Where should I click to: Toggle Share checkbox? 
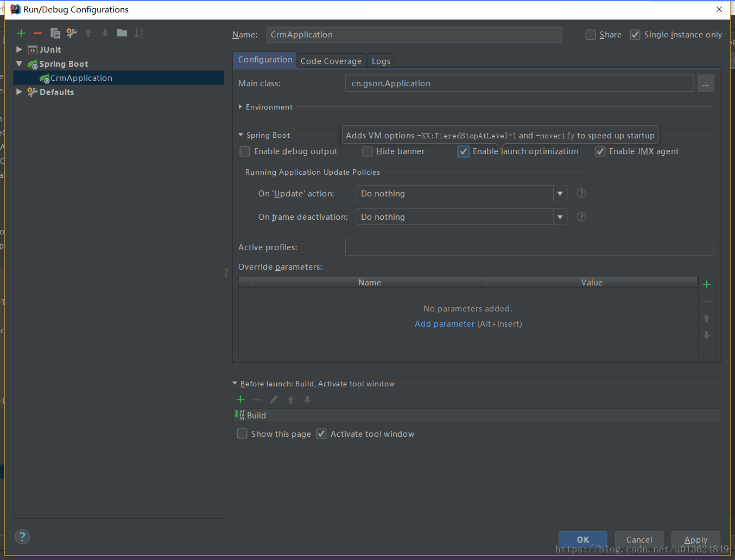[591, 35]
